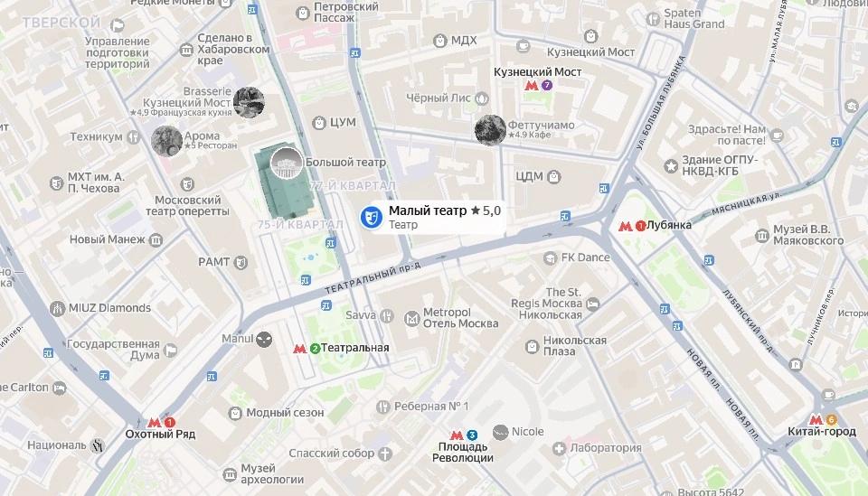Click the Здание ОГПУ-НКВД-КГБ star icon
Viewport: 868px width, 496px height.
click(671, 165)
